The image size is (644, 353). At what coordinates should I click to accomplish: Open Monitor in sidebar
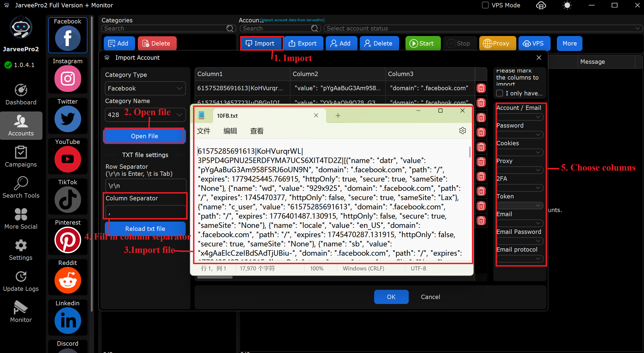point(21,312)
